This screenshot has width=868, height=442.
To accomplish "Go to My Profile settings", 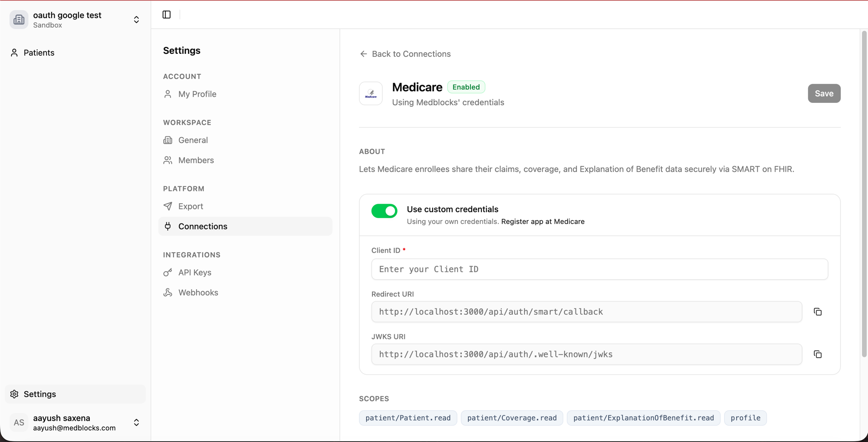I will 245,94.
